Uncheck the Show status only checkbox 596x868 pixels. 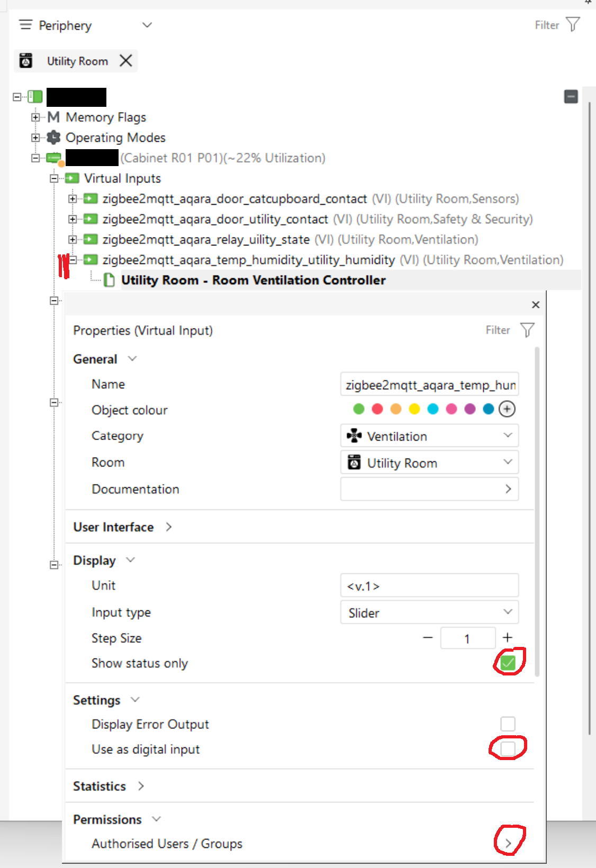(508, 663)
